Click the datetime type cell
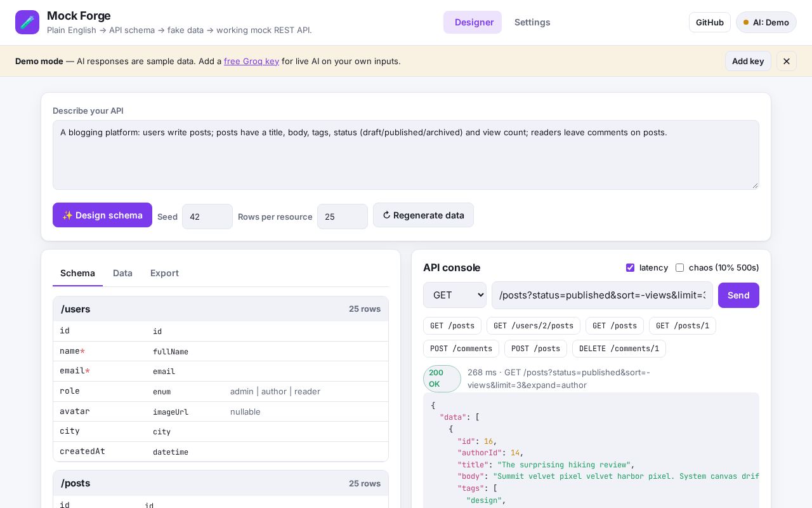This screenshot has width=812, height=508. tap(171, 452)
